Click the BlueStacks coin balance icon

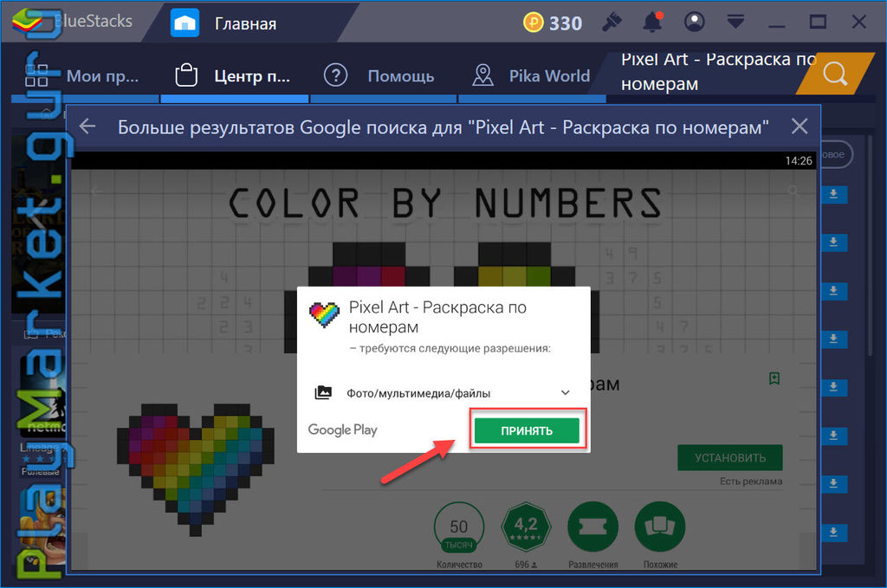(533, 23)
